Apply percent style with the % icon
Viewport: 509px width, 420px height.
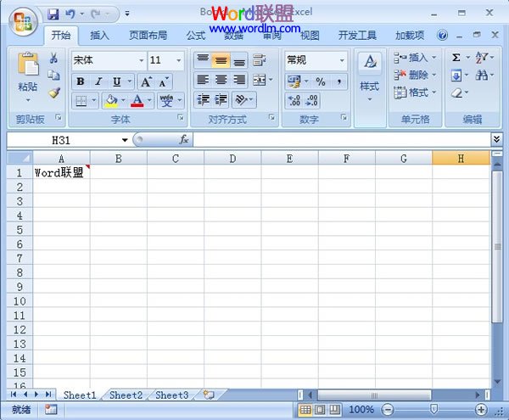click(321, 81)
